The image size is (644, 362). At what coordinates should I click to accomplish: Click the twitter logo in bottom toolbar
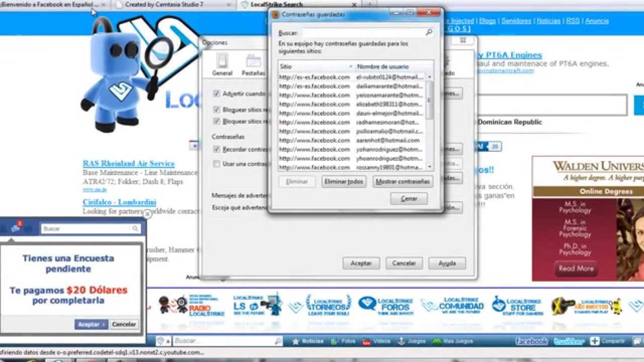[x=570, y=341]
